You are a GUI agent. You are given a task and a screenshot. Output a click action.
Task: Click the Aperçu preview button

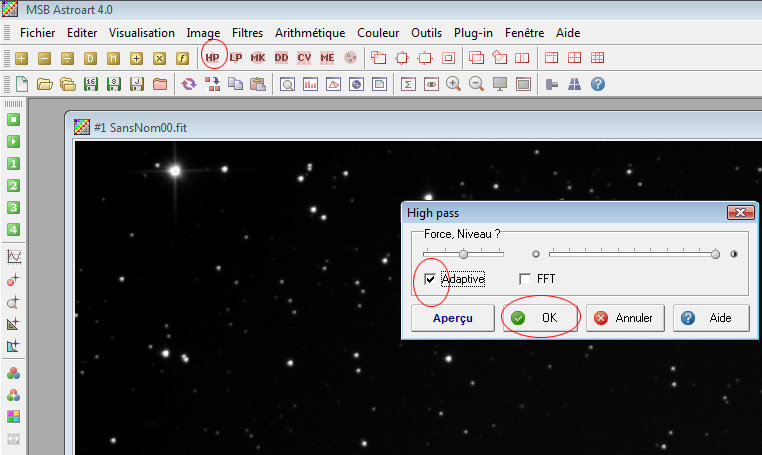[453, 318]
